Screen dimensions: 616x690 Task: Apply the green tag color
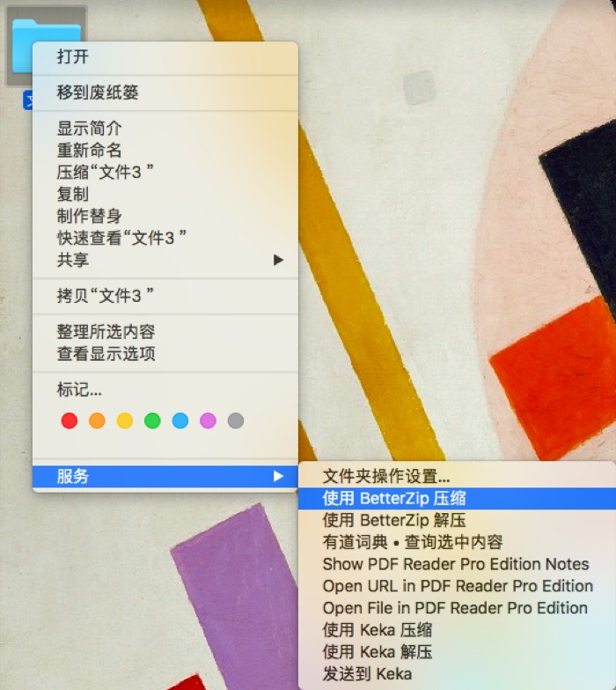pos(152,421)
